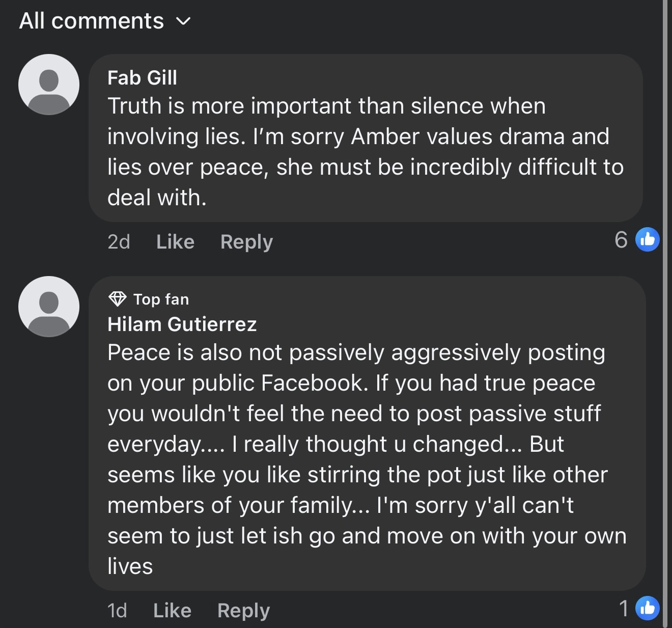Like Fab Gill's comment
672x628 pixels.
point(175,241)
